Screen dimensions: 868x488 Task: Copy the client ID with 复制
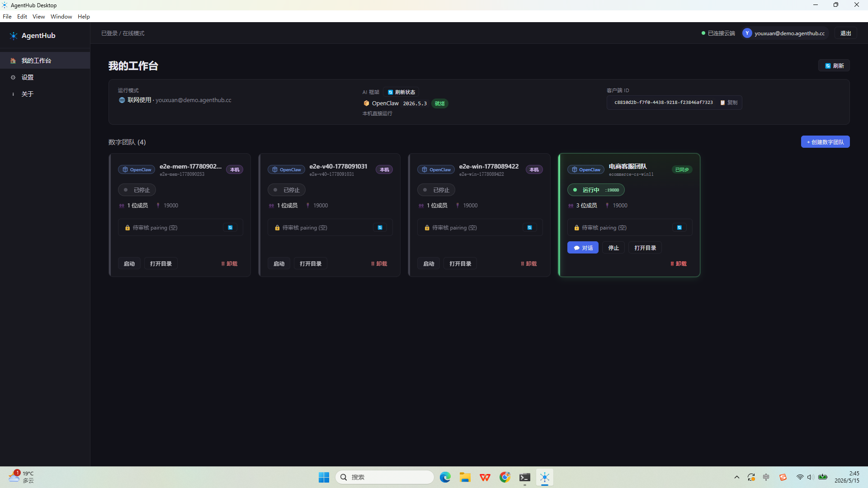coord(729,103)
